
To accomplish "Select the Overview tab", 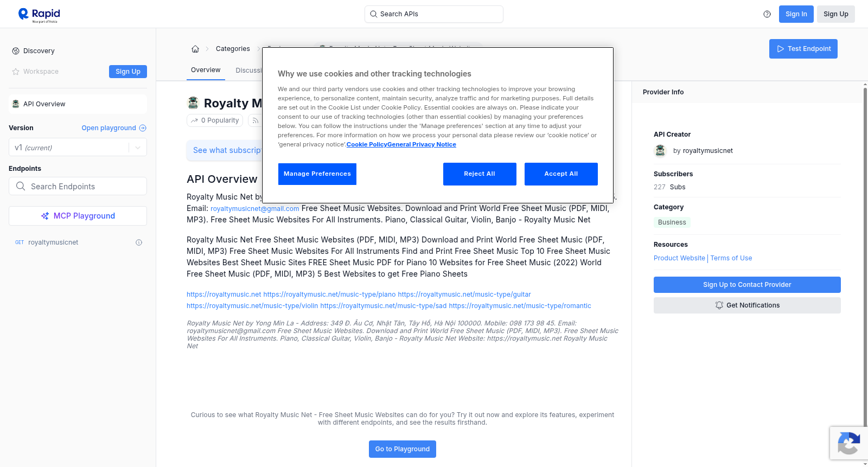I will [x=206, y=70].
